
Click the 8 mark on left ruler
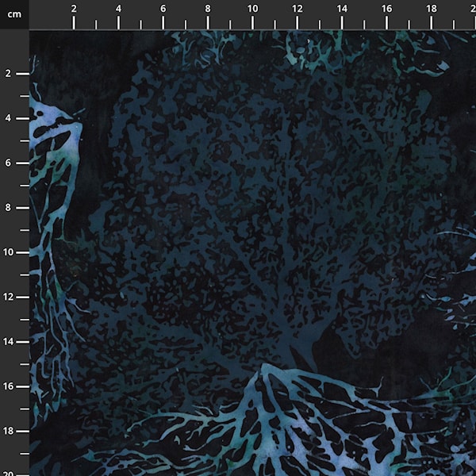[8, 207]
